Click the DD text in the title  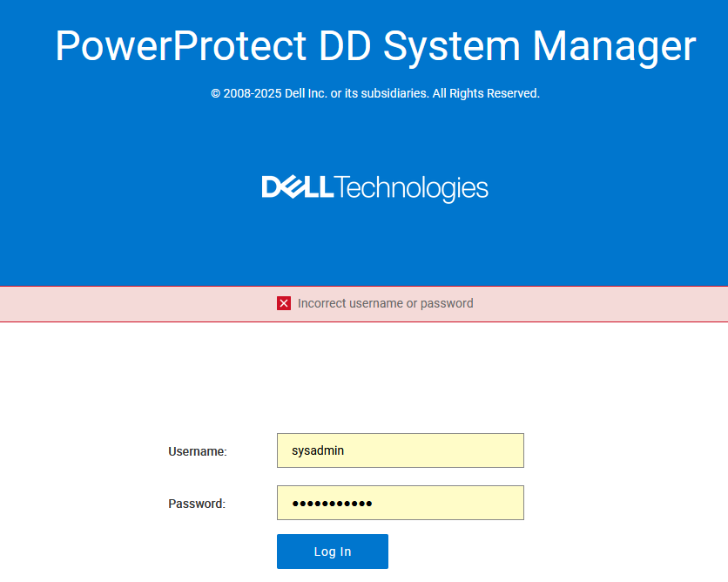[346, 45]
